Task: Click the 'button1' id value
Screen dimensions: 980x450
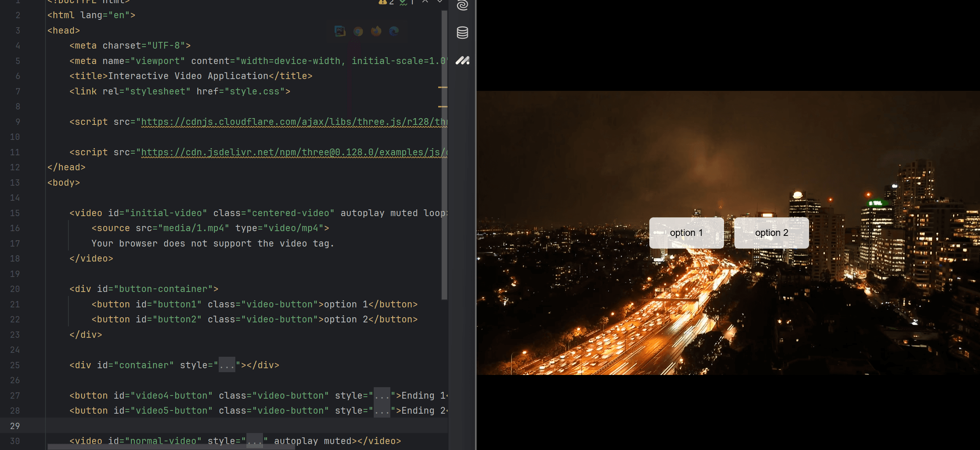Action: [177, 305]
